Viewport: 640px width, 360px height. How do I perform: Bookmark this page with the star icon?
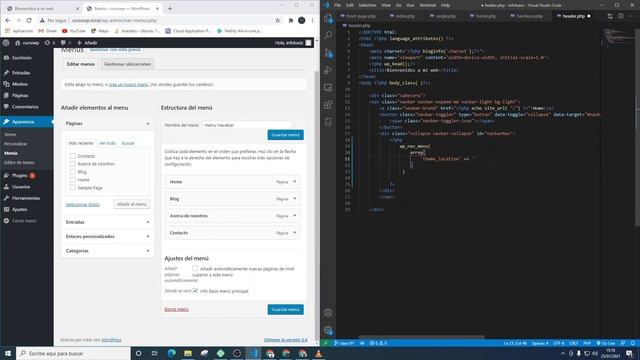(278, 20)
